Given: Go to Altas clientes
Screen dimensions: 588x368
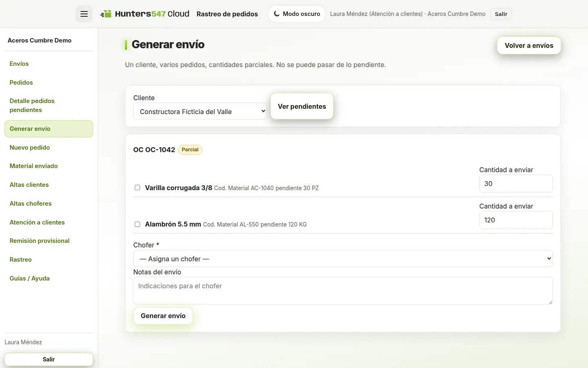Looking at the screenshot, I should tap(49, 185).
